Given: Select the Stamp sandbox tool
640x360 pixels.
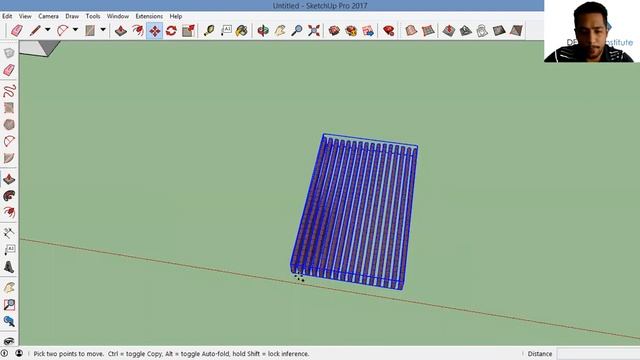Looking at the screenshot, I should [x=466, y=31].
